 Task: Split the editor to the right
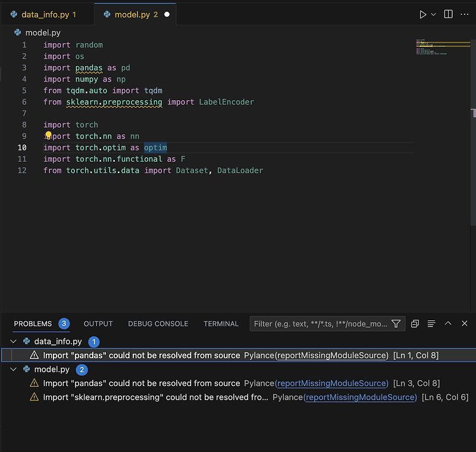click(449, 14)
